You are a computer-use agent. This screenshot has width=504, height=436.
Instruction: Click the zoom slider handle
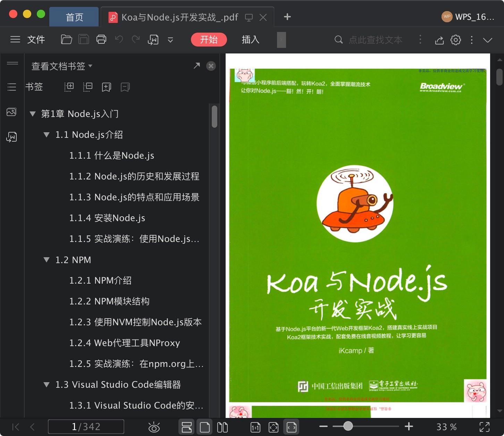pyautogui.click(x=348, y=426)
